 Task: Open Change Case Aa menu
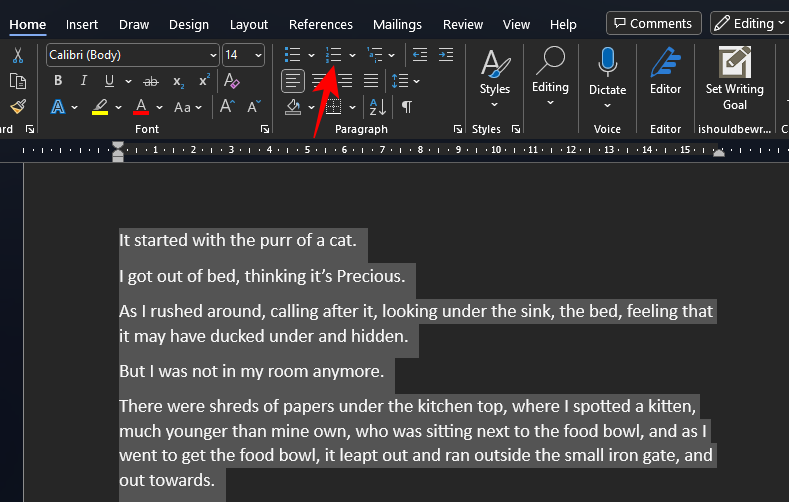(187, 107)
